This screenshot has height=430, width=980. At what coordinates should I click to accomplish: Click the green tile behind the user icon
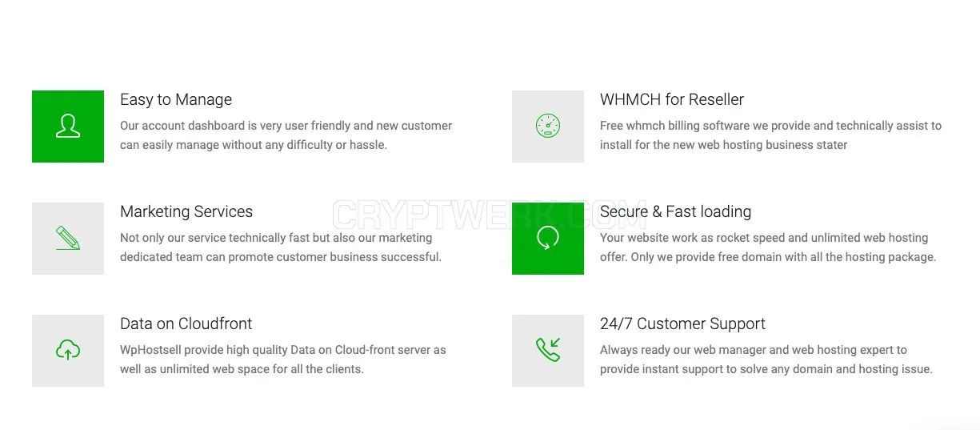68,127
